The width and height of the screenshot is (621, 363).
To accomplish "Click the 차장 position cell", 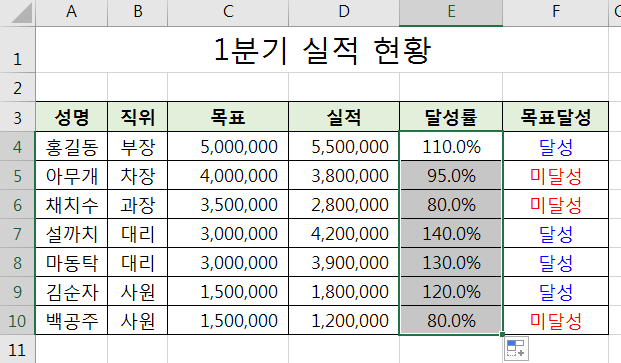I will pyautogui.click(x=137, y=175).
